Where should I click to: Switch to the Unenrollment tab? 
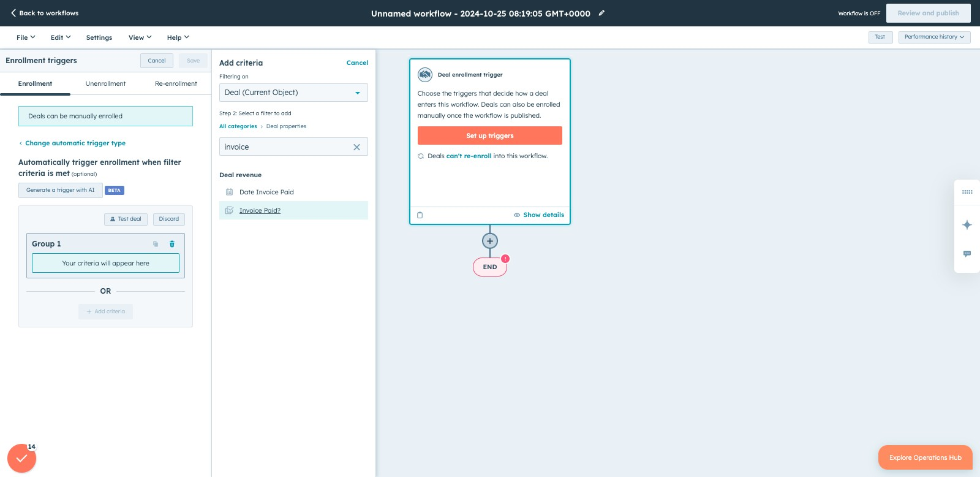click(x=105, y=83)
